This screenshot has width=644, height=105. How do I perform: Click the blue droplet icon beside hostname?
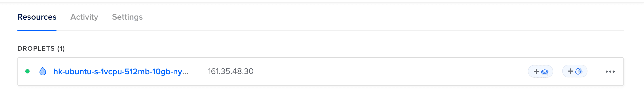[x=43, y=71]
